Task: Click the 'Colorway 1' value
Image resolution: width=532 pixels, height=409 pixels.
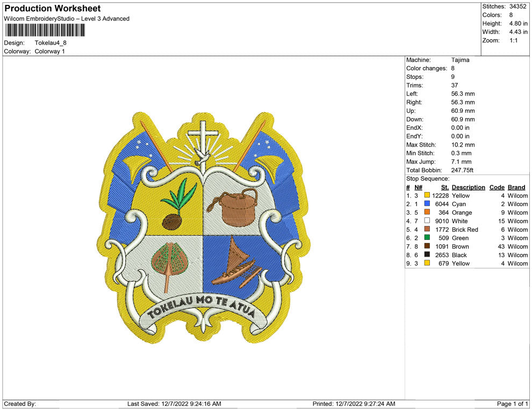Action: [49, 51]
